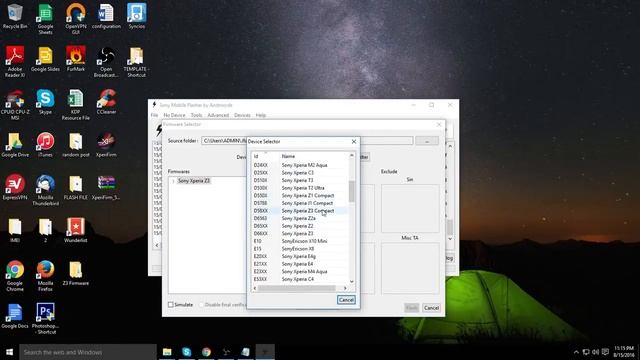Image resolution: width=640 pixels, height=360 pixels.
Task: Launch Syncios desktop icon
Action: click(136, 16)
